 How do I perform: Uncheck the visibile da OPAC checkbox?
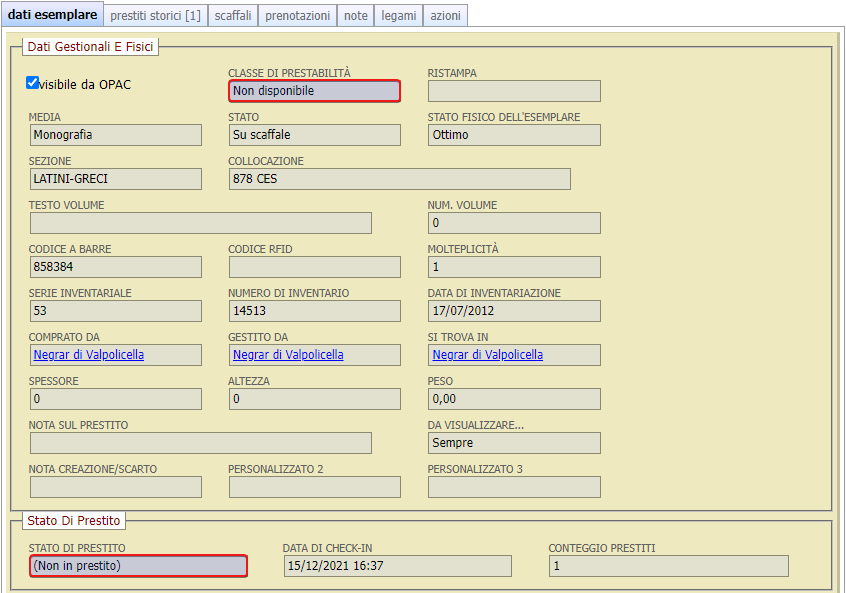[x=33, y=83]
